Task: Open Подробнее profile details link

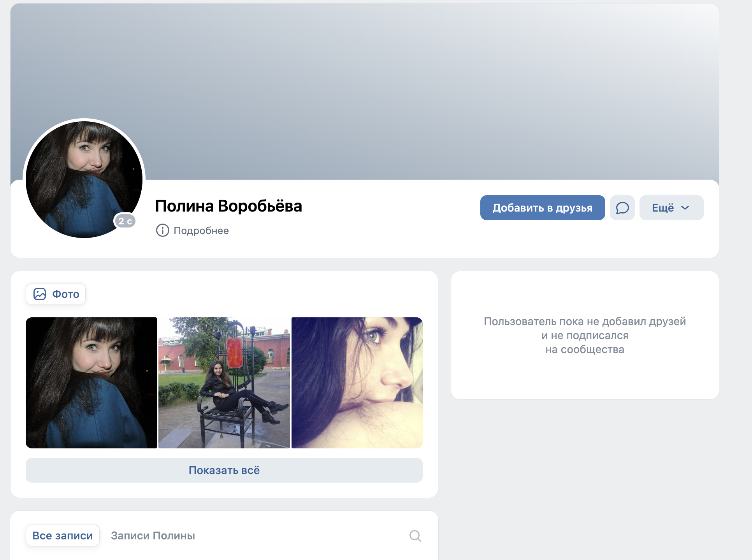Action: (x=201, y=231)
